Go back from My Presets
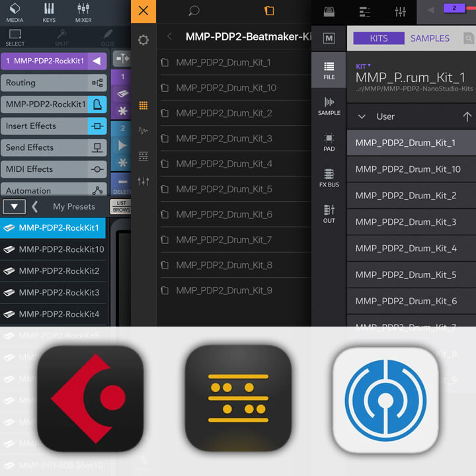This screenshot has height=476, width=476. point(35,207)
